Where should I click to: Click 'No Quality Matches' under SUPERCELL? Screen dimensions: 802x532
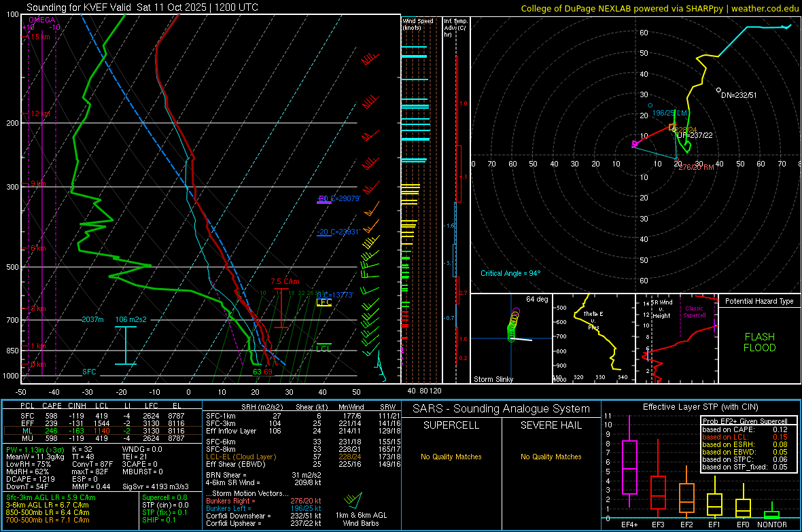(451, 457)
